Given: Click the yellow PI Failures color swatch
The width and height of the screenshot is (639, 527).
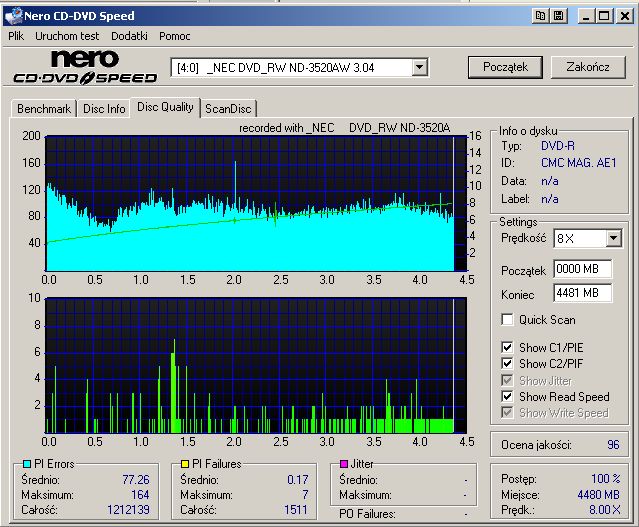Looking at the screenshot, I should [x=185, y=464].
